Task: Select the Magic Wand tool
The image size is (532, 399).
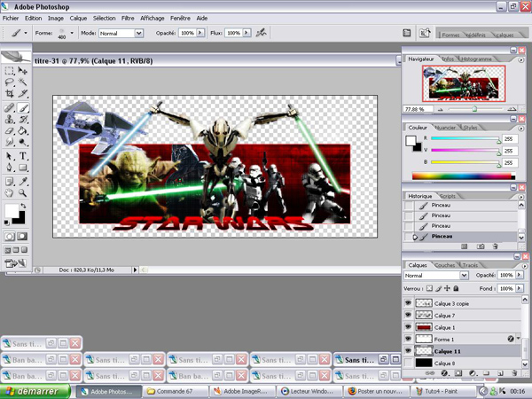Action: pyautogui.click(x=23, y=82)
